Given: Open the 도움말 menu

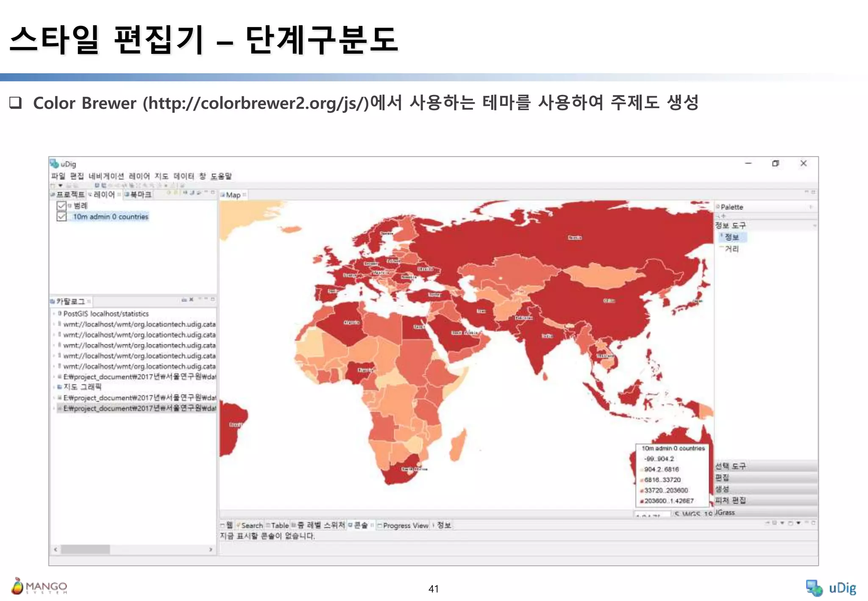Looking at the screenshot, I should [x=221, y=176].
